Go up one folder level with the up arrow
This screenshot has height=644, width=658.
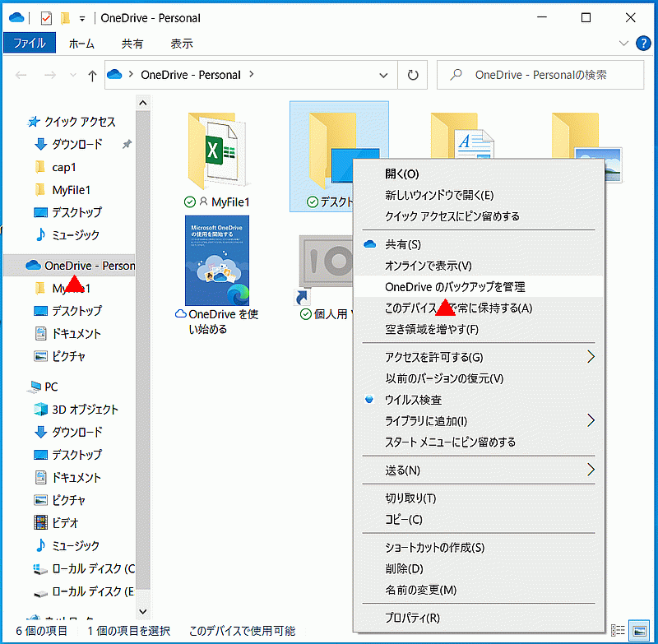[92, 76]
